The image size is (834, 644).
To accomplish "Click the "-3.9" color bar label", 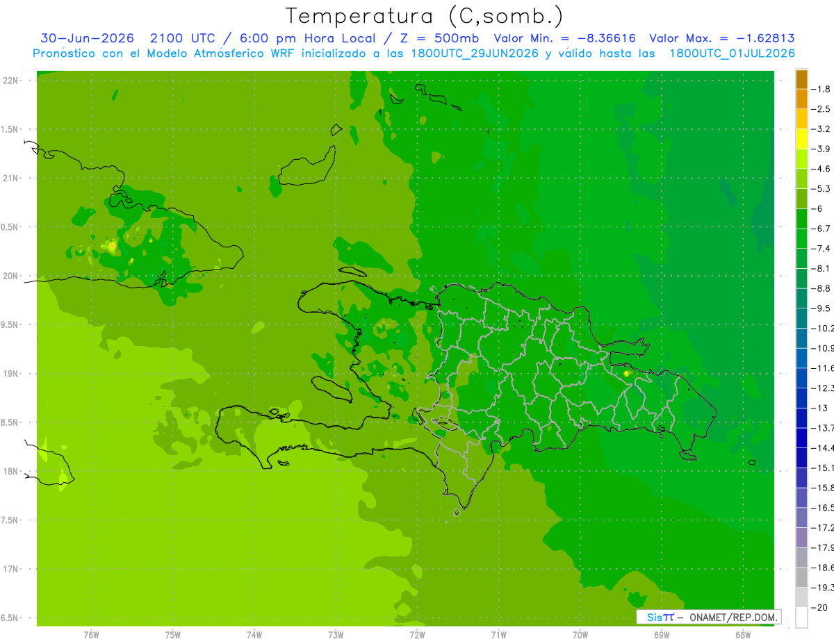I will 821,149.
